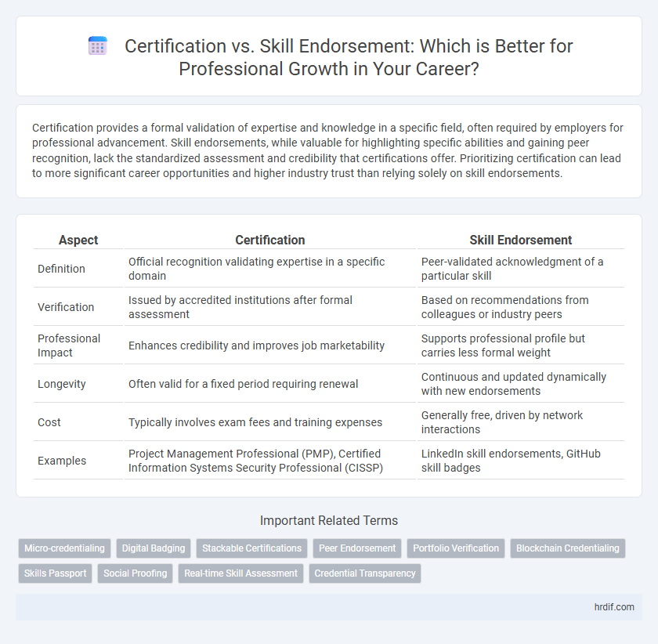Select 'Enhances credibility and improves job marketability' cell

pyautogui.click(x=269, y=346)
